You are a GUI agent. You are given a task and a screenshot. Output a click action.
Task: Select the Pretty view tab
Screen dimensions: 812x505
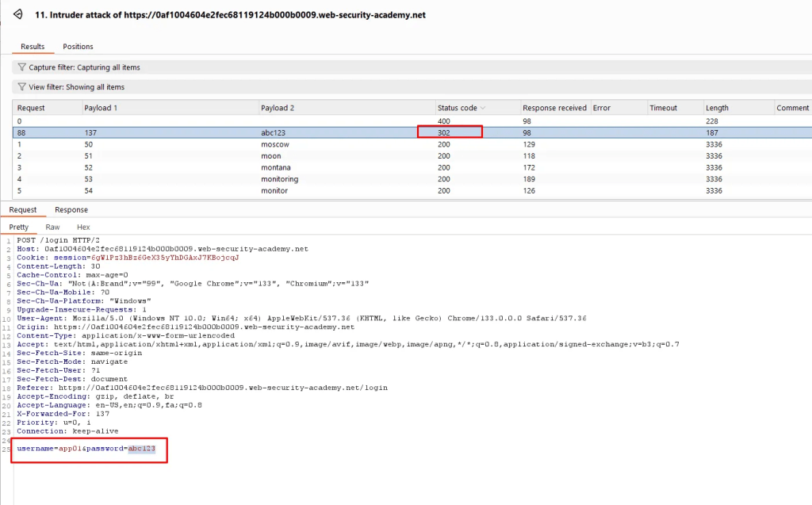coord(18,227)
